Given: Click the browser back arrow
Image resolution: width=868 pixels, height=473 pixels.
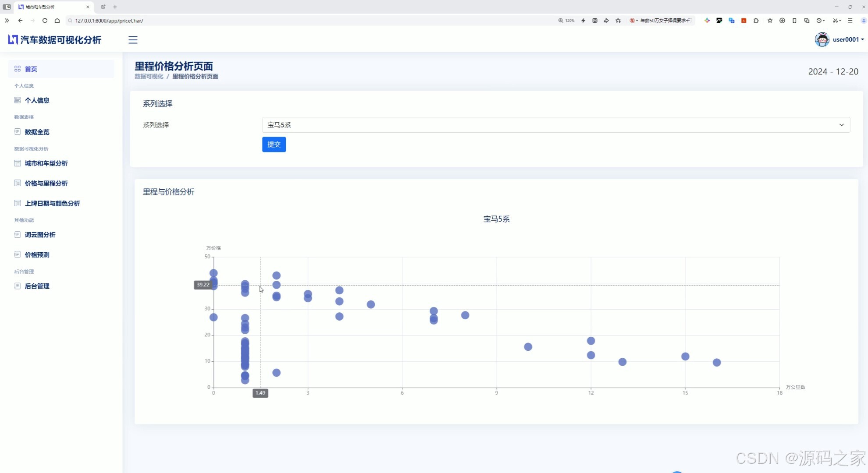Looking at the screenshot, I should [20, 21].
